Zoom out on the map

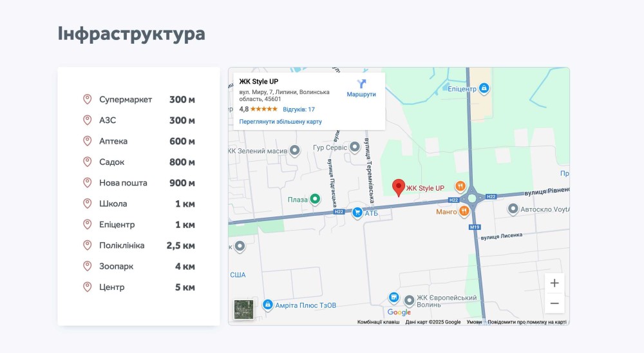pyautogui.click(x=554, y=303)
